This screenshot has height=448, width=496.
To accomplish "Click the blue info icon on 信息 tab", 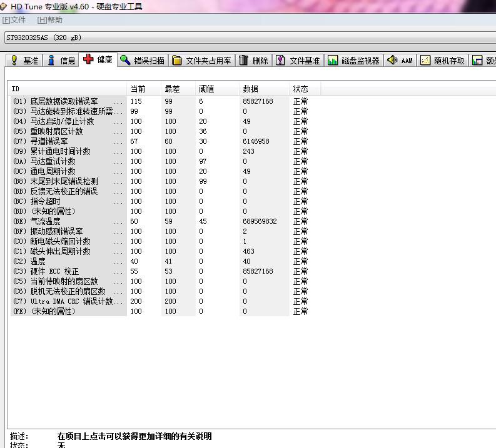I will coord(51,60).
